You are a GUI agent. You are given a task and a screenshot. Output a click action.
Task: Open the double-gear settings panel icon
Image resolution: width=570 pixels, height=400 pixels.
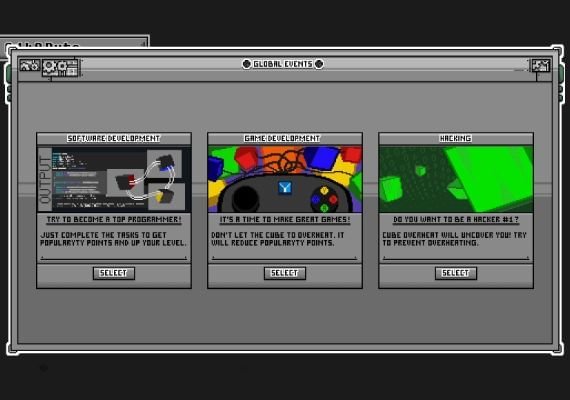click(60, 67)
